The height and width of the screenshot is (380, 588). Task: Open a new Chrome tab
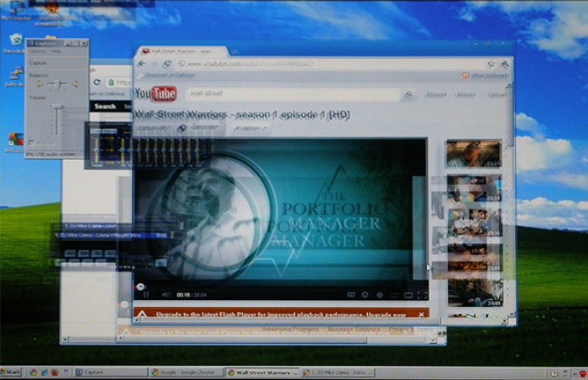pos(234,51)
